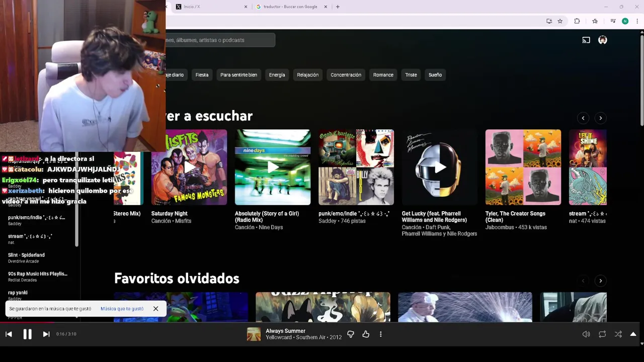The height and width of the screenshot is (362, 644).
Task: Click the page vertical scrollbar
Action: pyautogui.click(x=641, y=80)
